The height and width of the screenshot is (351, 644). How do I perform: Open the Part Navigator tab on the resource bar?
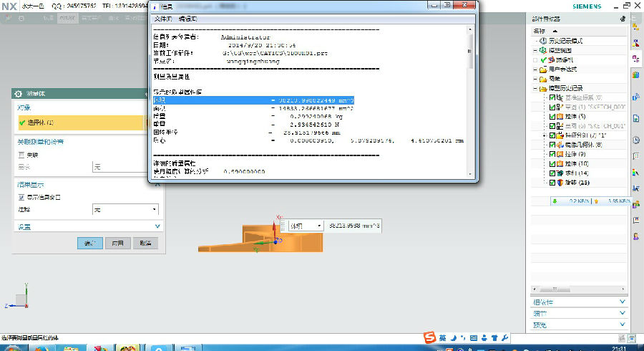(x=636, y=57)
